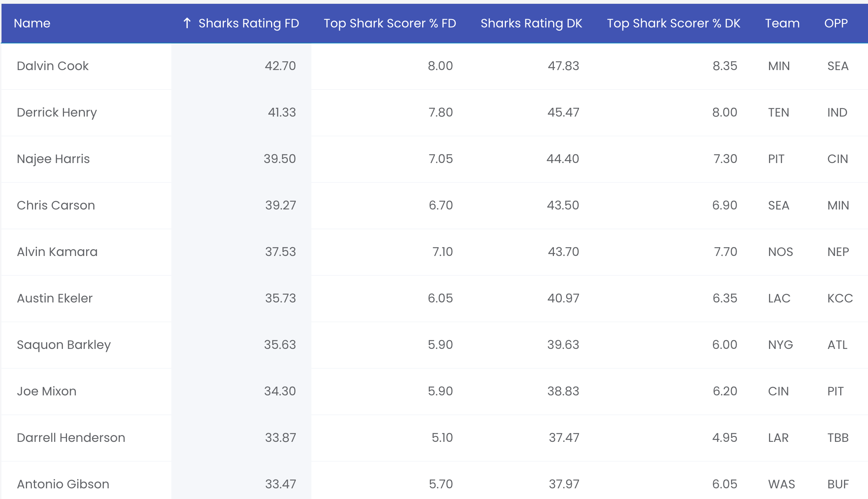Select the Dalvin Cook name cell
The height and width of the screenshot is (499, 868).
point(53,66)
